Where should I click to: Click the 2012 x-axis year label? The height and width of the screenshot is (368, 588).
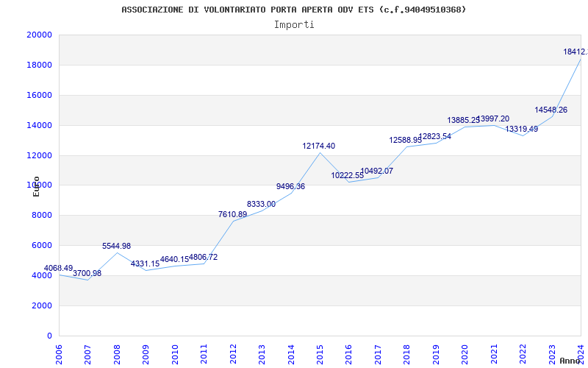(233, 354)
